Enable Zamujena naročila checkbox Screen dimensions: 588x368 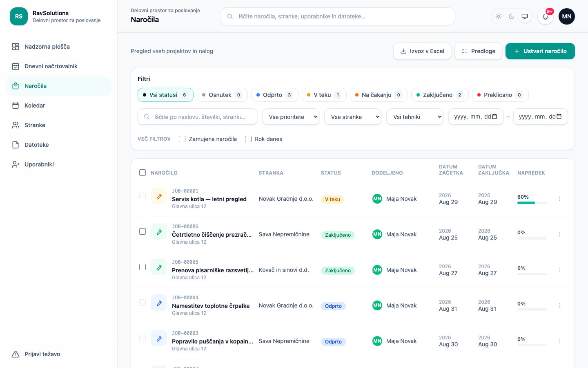click(182, 139)
